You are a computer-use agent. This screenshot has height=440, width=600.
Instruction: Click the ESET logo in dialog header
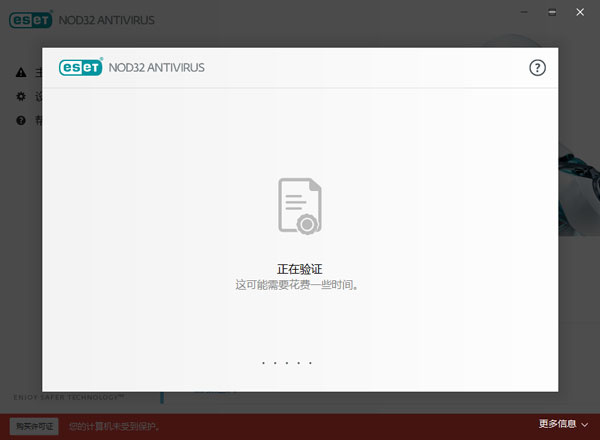pos(81,68)
